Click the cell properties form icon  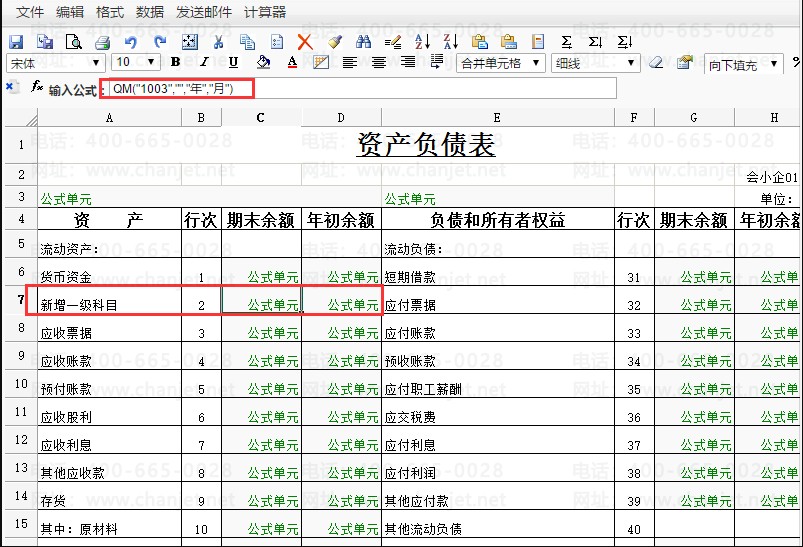coord(684,62)
